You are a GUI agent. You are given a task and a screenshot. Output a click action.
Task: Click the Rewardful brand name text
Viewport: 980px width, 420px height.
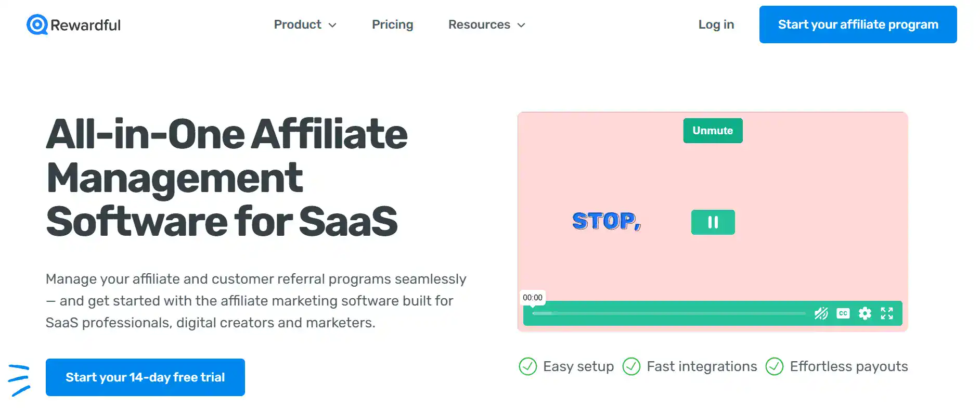pos(85,25)
